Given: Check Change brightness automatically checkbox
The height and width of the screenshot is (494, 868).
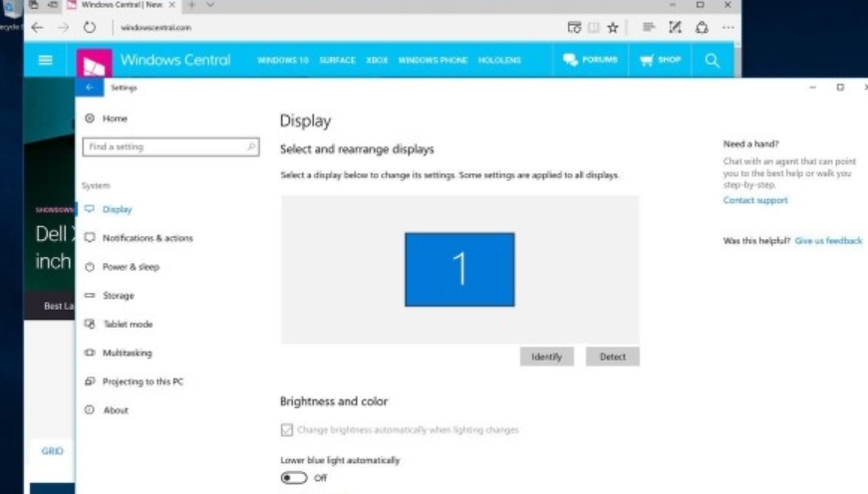Looking at the screenshot, I should click(x=287, y=430).
